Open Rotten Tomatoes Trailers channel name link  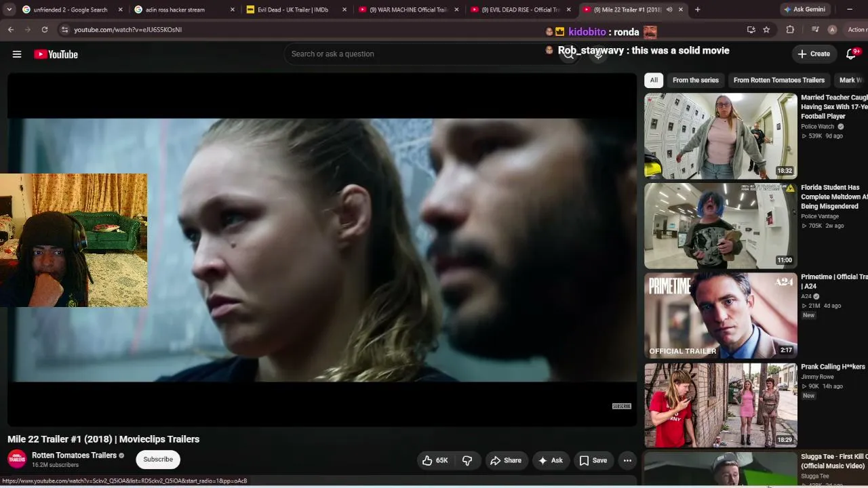click(x=74, y=455)
